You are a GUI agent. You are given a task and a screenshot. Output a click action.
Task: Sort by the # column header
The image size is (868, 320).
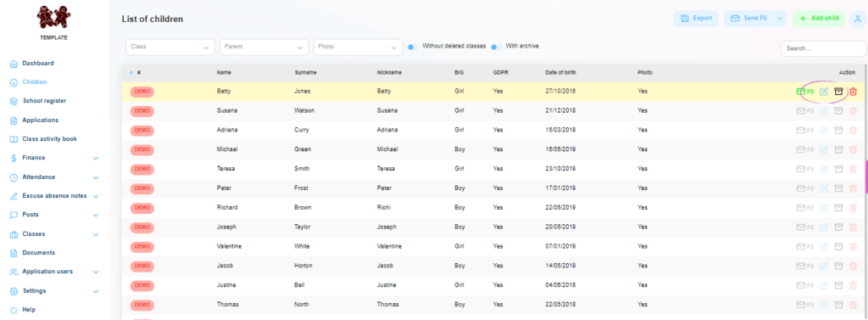tap(139, 73)
